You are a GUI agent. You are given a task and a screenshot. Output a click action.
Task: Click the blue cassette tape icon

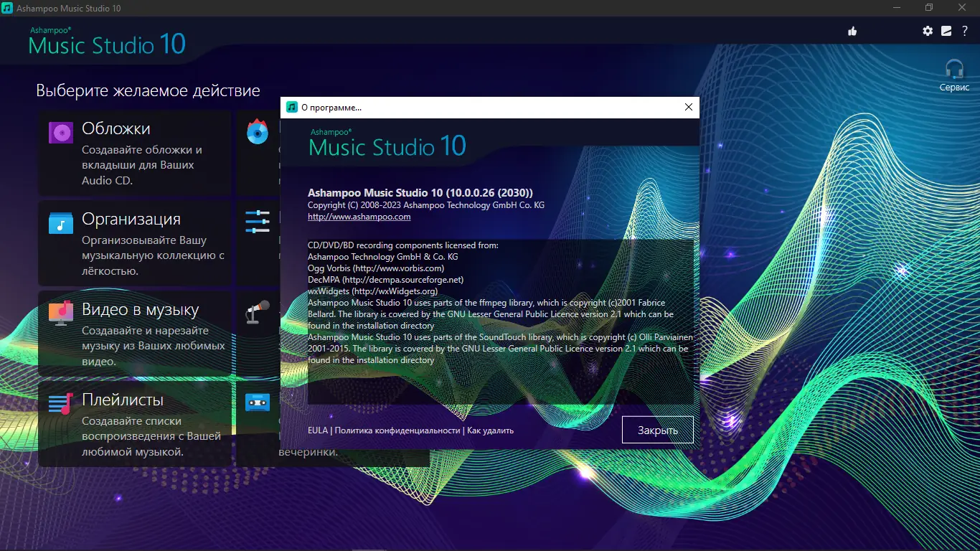tap(258, 402)
